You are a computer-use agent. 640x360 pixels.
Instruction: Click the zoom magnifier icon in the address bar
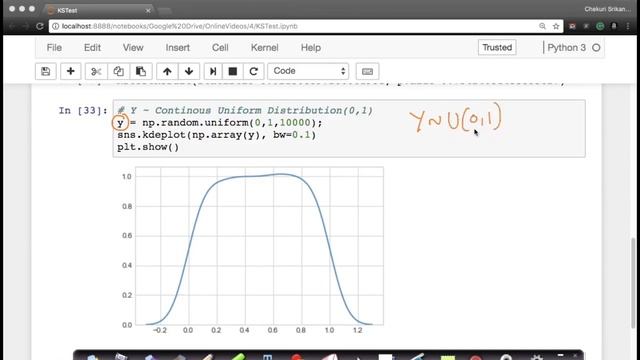(542, 26)
